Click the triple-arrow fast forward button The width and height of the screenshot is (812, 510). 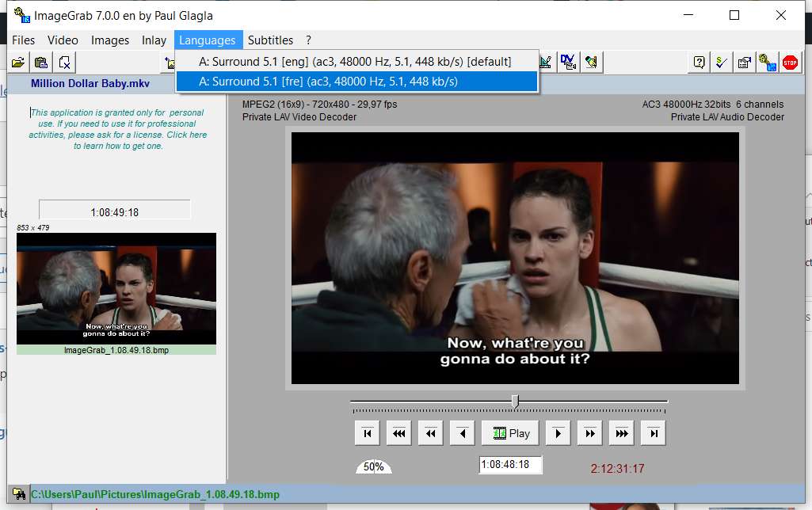point(621,433)
